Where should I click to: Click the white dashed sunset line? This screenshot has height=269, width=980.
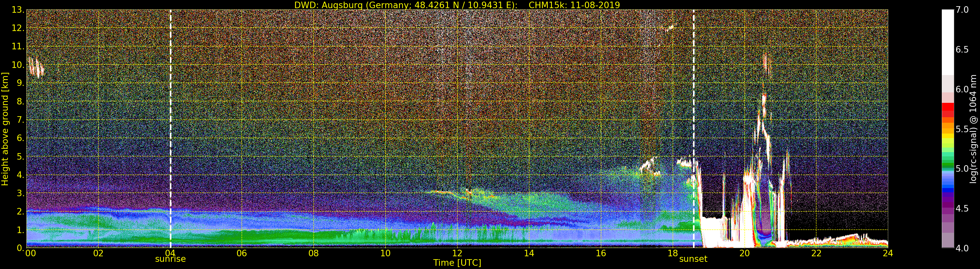(x=694, y=129)
